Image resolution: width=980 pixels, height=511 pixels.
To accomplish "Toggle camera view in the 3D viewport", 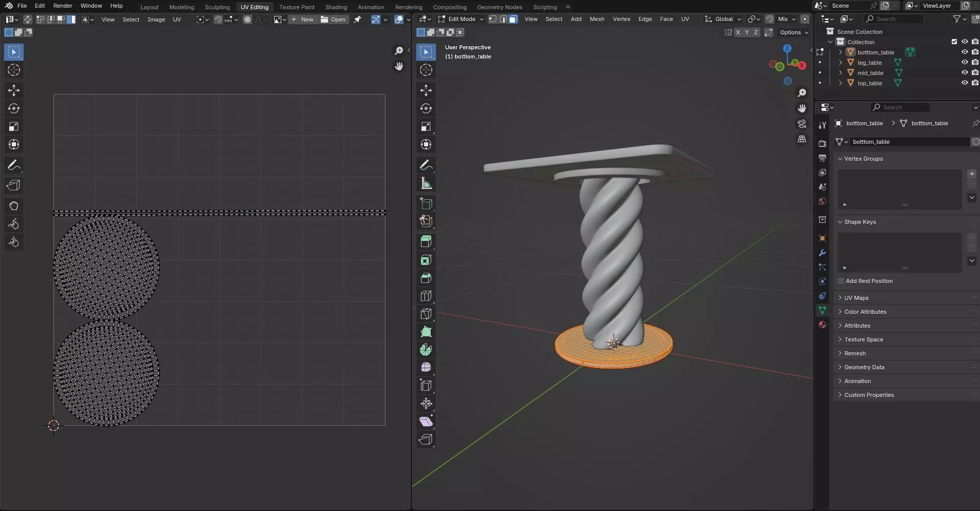I will tap(801, 124).
